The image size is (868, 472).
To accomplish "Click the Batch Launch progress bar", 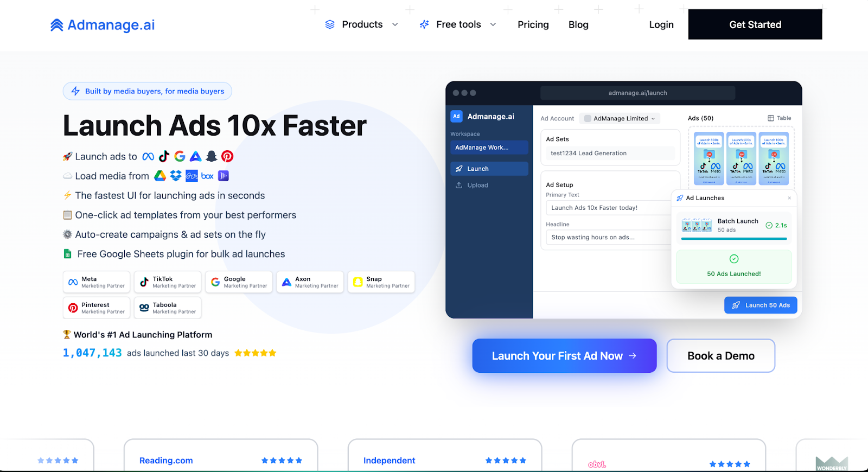I will coord(734,239).
